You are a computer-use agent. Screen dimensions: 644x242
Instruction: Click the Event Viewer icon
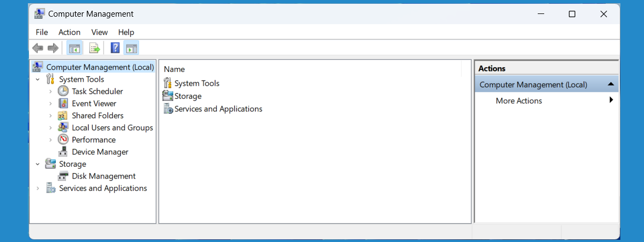tap(63, 103)
